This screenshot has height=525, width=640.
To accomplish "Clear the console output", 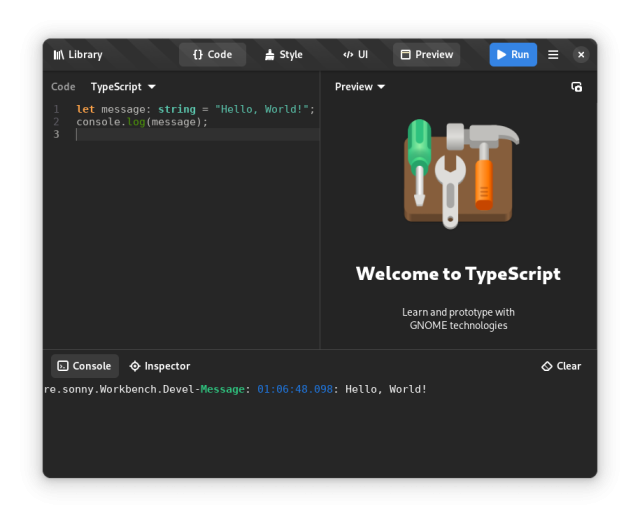I will pyautogui.click(x=561, y=366).
